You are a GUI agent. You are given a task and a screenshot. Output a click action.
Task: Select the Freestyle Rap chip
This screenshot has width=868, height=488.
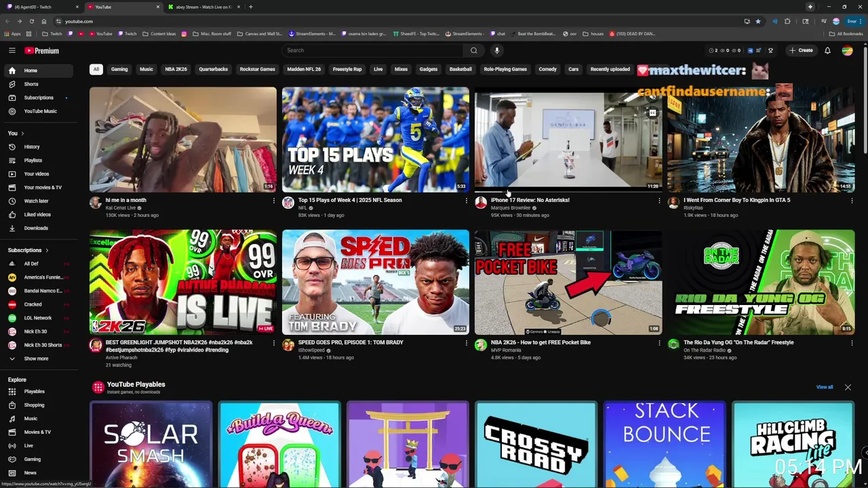click(347, 69)
